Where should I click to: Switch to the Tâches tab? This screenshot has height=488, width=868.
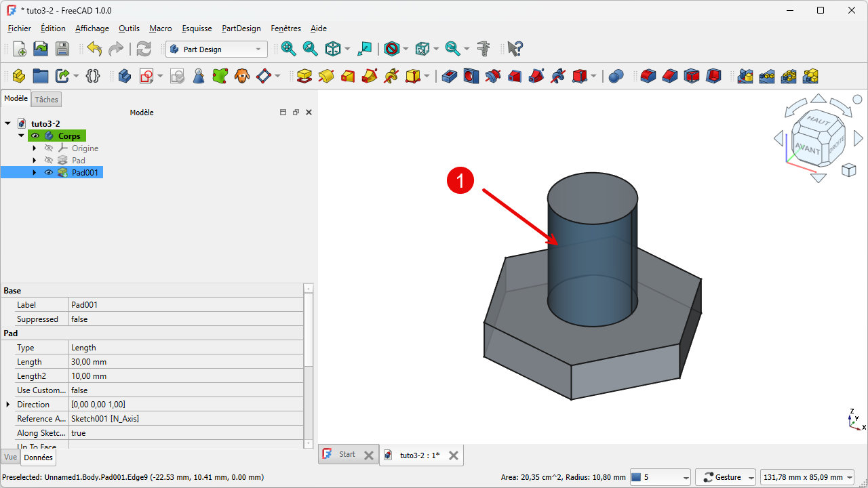(47, 100)
